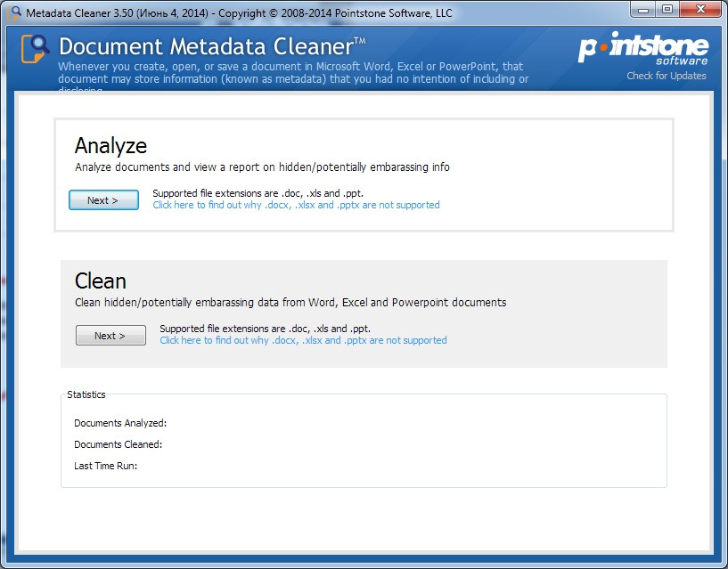Screen dimensions: 728x569
Task: Click Analyze description about embarassing info
Action: tap(262, 167)
